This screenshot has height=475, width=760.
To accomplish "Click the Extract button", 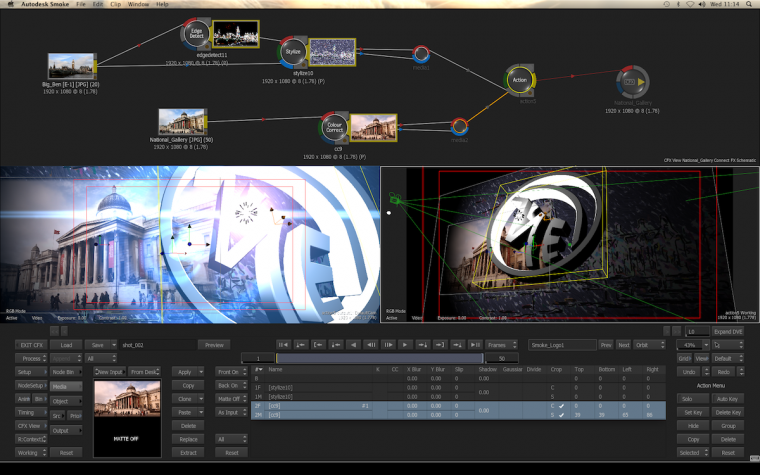I will (x=188, y=453).
